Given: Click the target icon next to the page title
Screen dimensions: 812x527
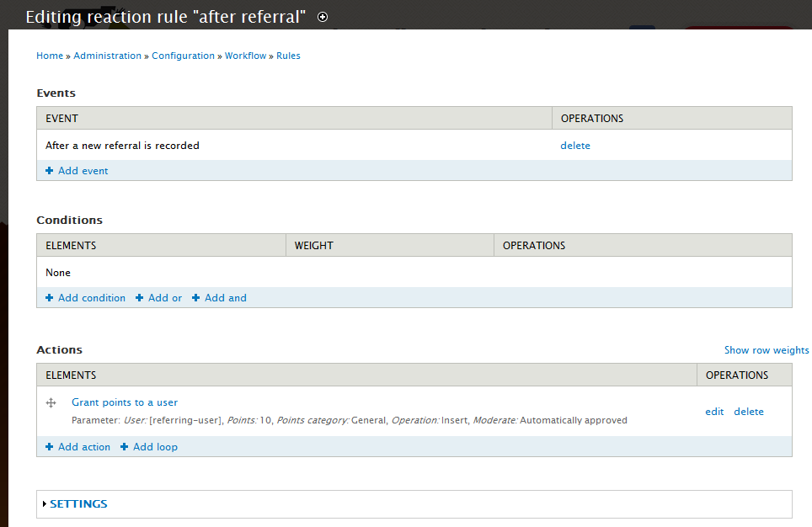Looking at the screenshot, I should point(323,16).
